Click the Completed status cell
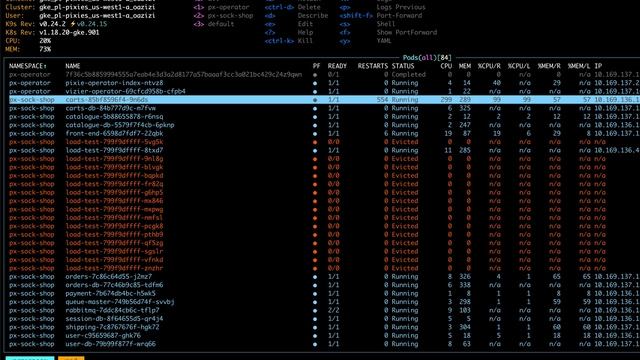The width and height of the screenshot is (640, 360). pos(409,75)
